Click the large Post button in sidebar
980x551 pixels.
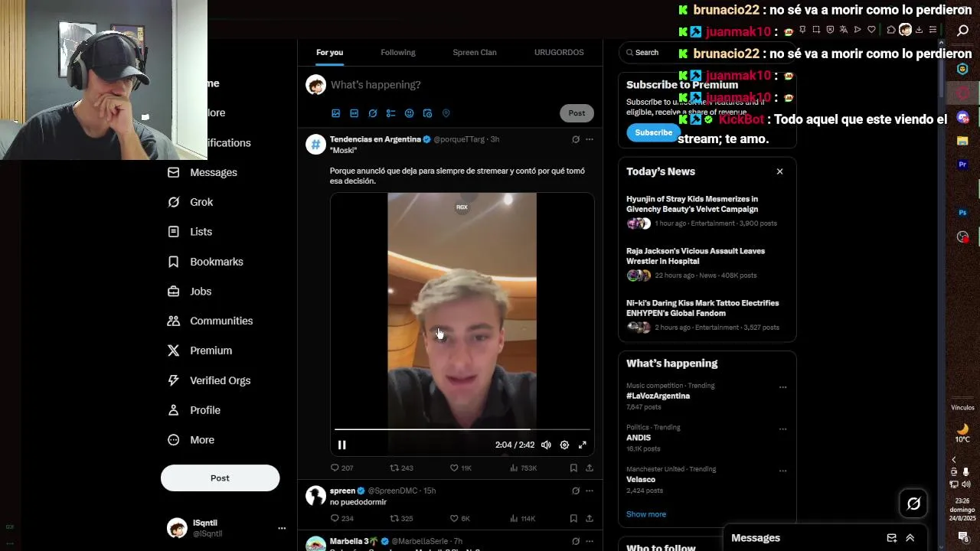pyautogui.click(x=220, y=478)
